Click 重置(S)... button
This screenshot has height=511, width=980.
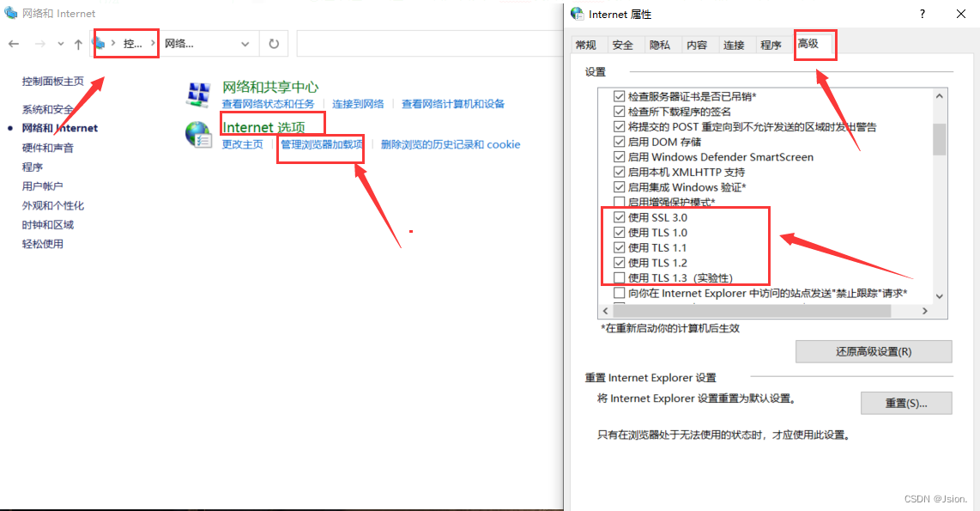pos(906,404)
